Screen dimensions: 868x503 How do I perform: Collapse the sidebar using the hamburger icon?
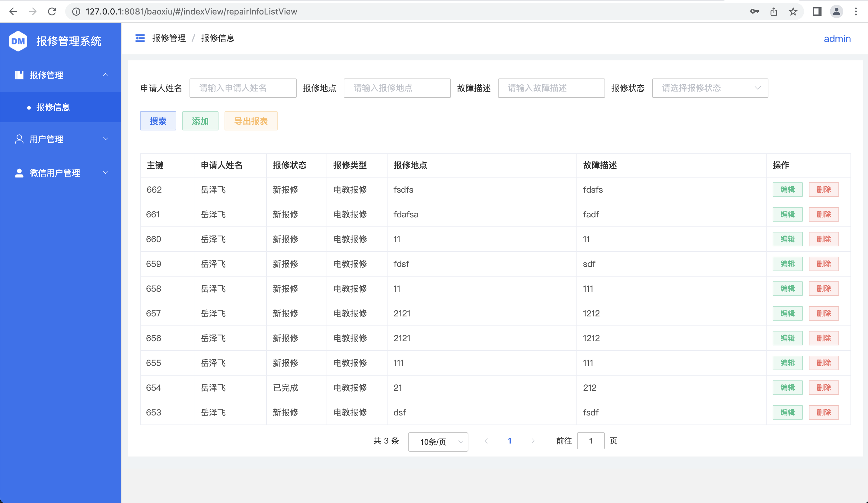(140, 38)
